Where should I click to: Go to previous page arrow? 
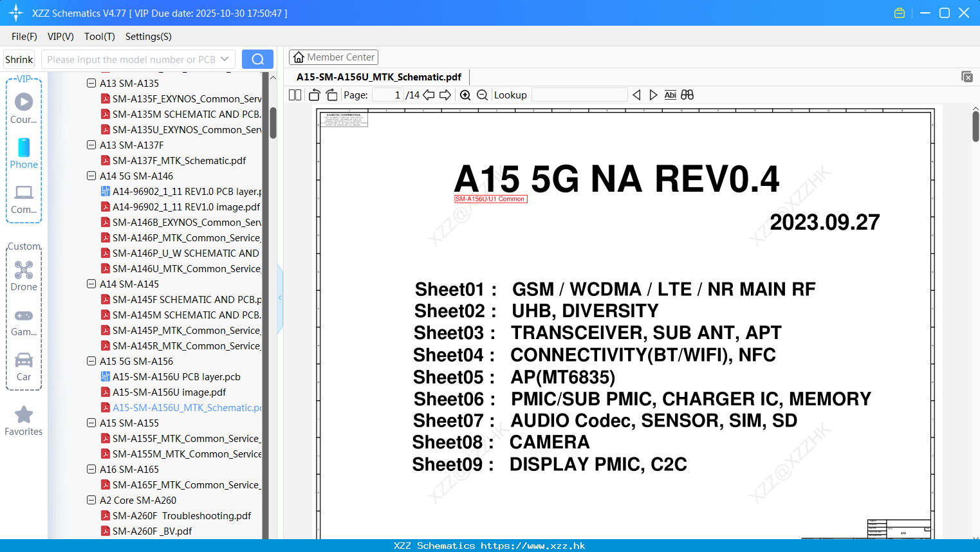tap(429, 95)
